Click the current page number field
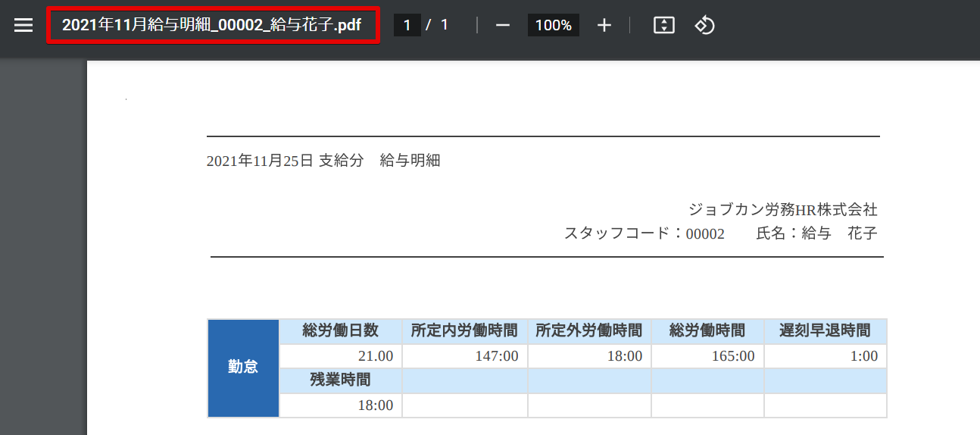This screenshot has width=980, height=435. click(x=407, y=25)
